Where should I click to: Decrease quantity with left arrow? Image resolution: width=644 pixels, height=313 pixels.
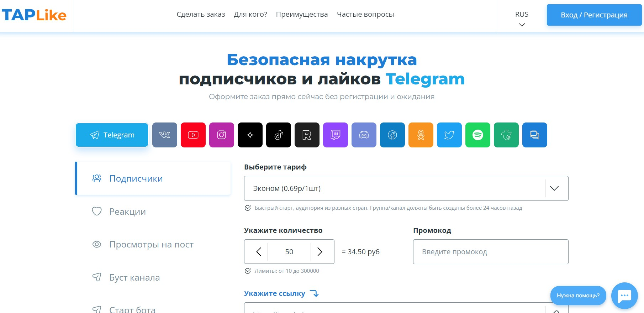[259, 252]
